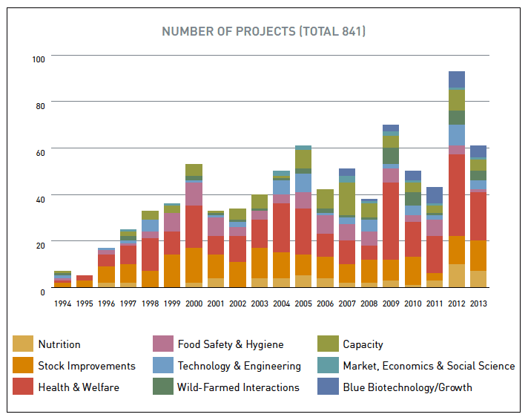
Task: Click the 1998 x-axis year label
Action: [151, 303]
